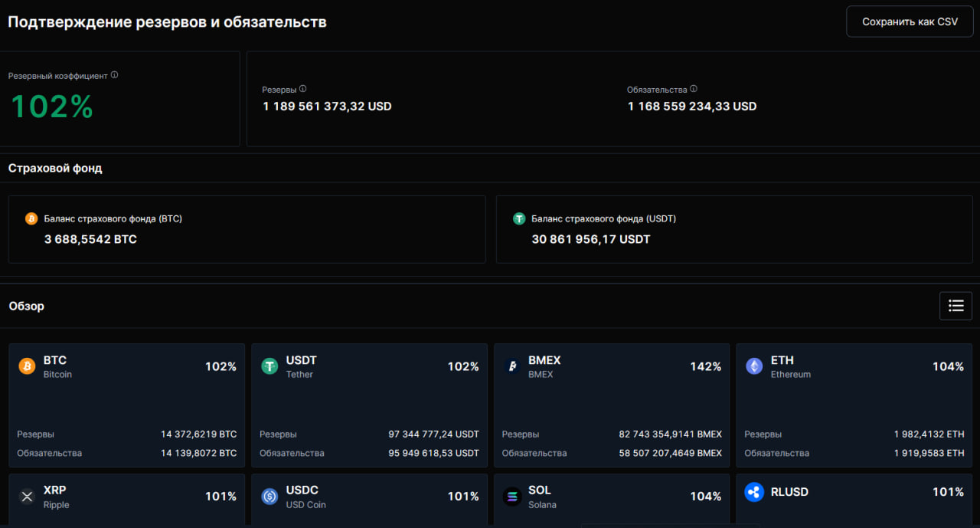This screenshot has height=528, width=980.
Task: Click info icon beside Обязательства total
Action: tap(694, 89)
